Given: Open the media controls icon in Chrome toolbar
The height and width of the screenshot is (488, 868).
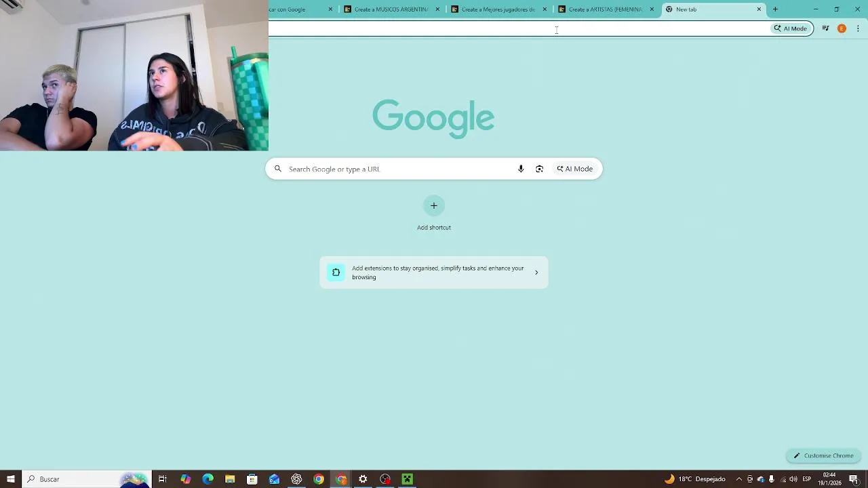Looking at the screenshot, I should point(825,28).
